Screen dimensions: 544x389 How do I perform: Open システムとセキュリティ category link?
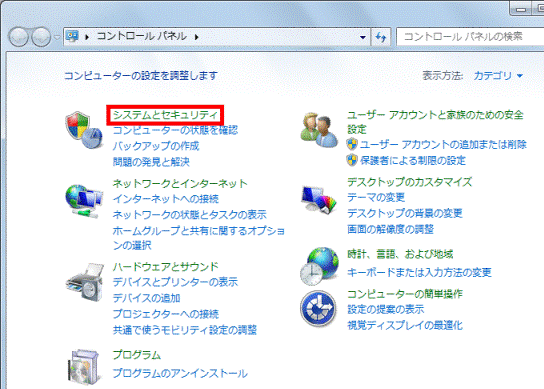(x=165, y=115)
